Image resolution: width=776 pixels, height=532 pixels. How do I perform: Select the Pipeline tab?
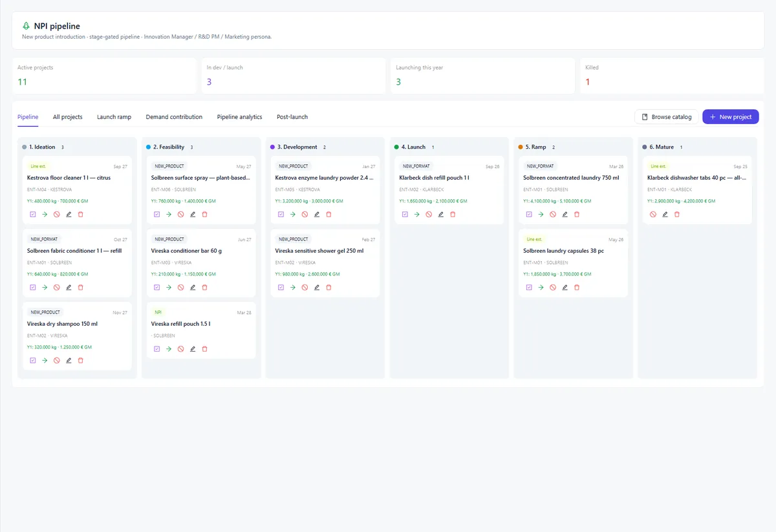tap(28, 117)
